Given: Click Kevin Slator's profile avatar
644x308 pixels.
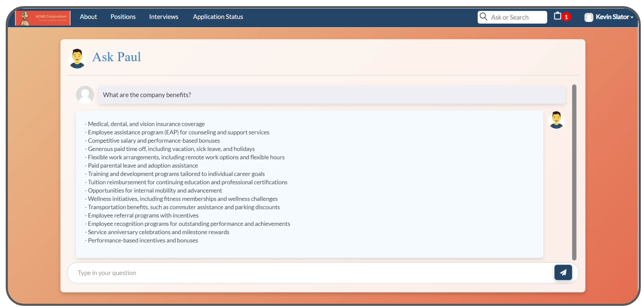Looking at the screenshot, I should [x=589, y=17].
